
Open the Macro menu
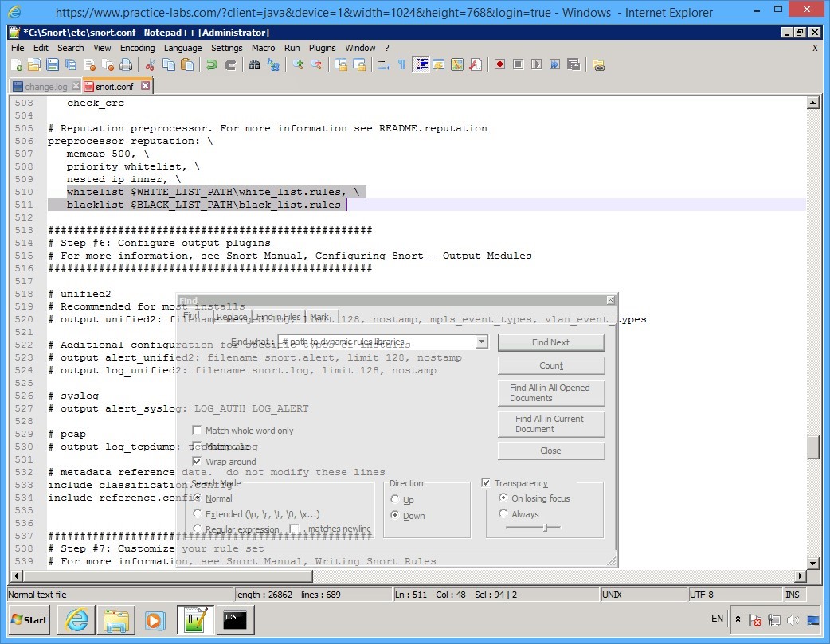[263, 48]
